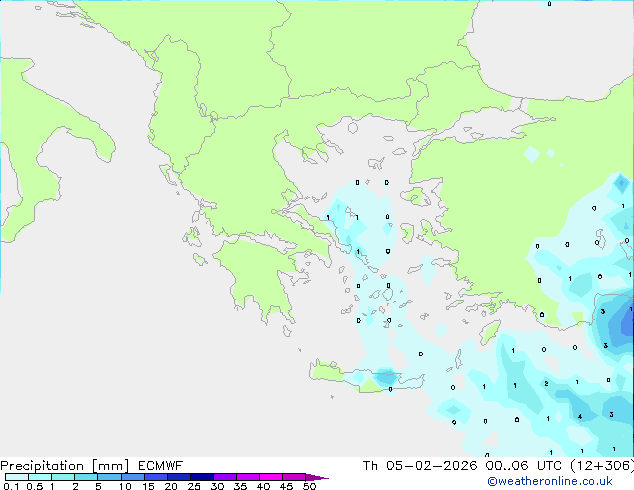Open the weatheronline.co.uk copyright link
This screenshot has width=634, height=490.
[x=550, y=481]
